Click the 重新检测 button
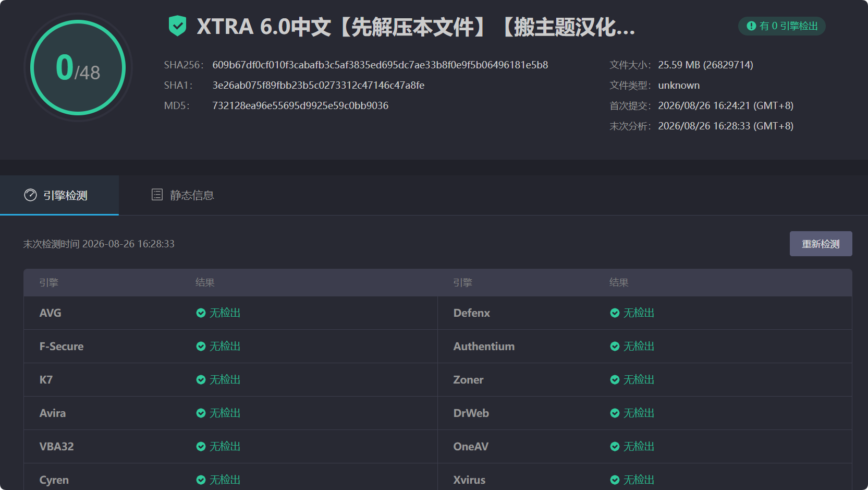Screen dimensions: 868x490 tap(821, 244)
